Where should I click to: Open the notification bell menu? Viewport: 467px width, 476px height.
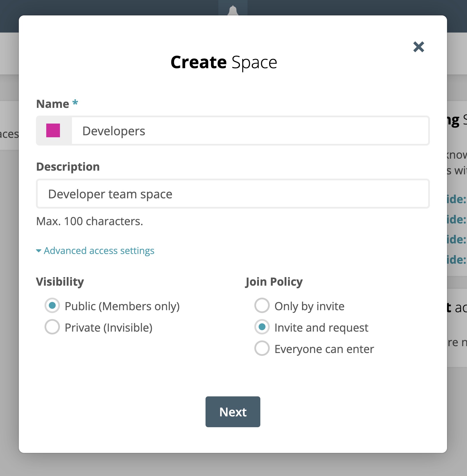point(233,9)
